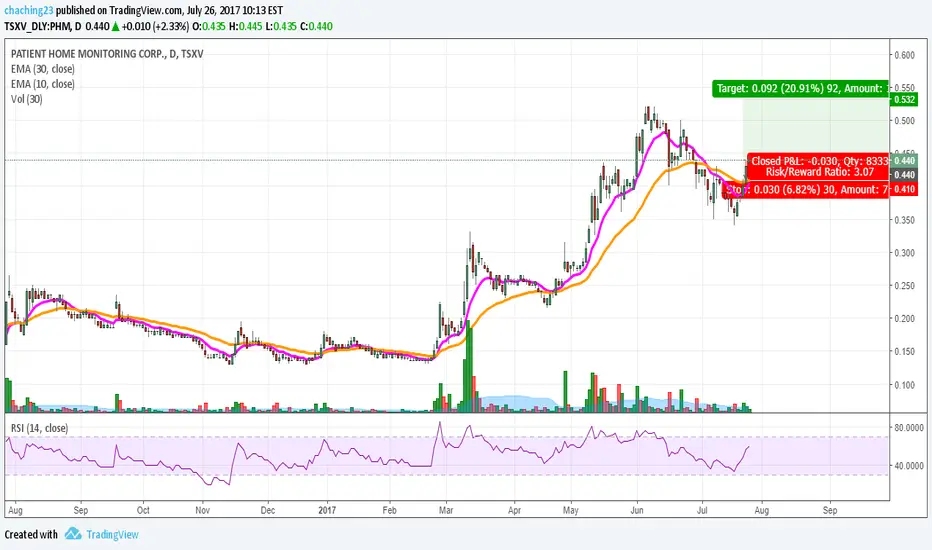Select the Vol (30) indicator label
Screen dimensions: 932x550
27,99
